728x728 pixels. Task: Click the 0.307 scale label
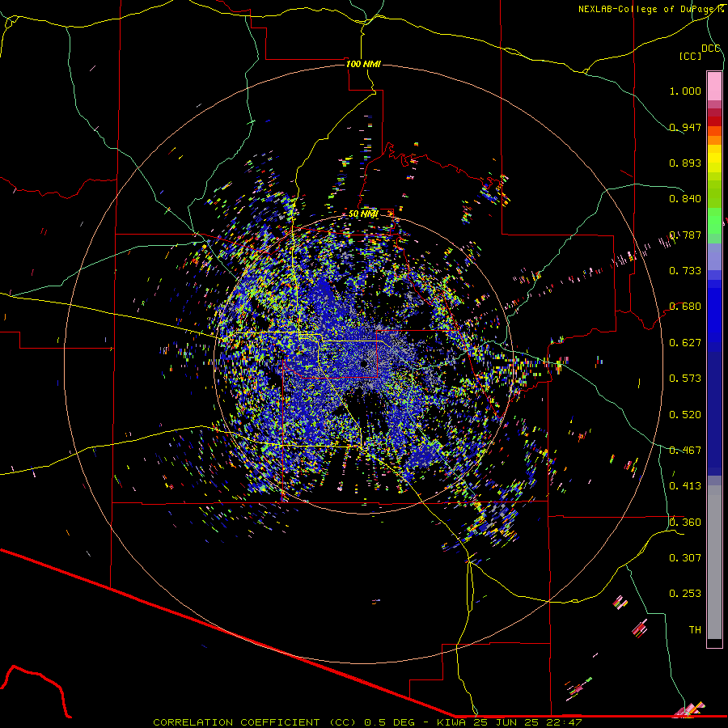click(685, 558)
